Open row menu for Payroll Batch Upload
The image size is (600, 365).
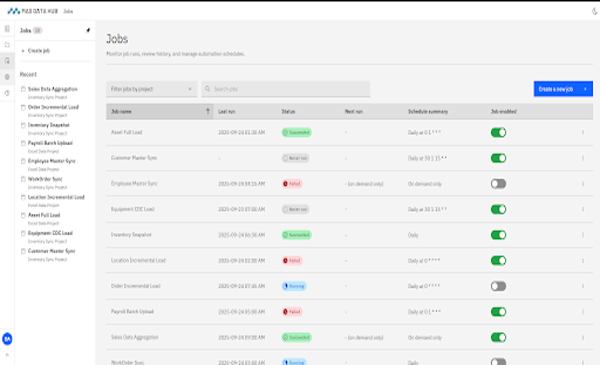[583, 312]
